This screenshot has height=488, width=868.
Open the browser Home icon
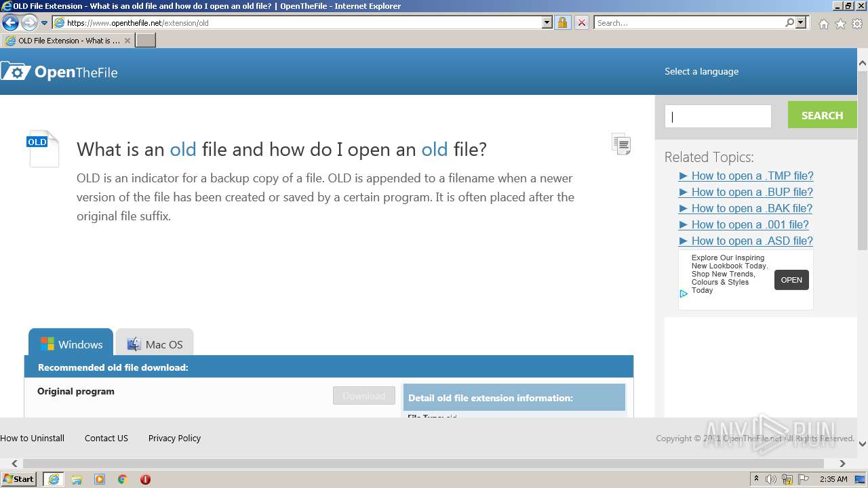pos(823,24)
